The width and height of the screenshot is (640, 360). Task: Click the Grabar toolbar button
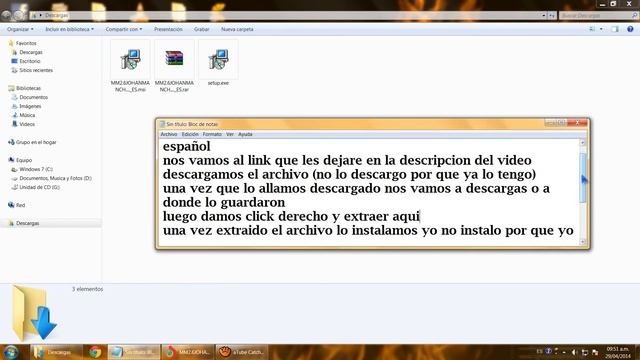tap(202, 29)
